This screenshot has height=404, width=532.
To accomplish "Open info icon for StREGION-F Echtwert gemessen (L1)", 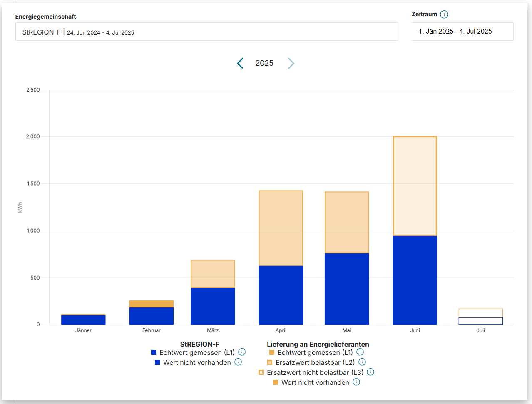I will 242,352.
